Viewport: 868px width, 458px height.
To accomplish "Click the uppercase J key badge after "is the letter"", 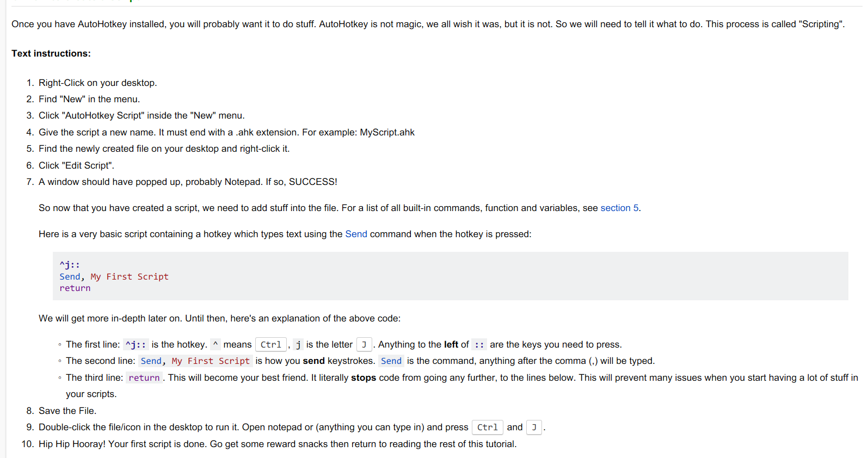I will (364, 344).
